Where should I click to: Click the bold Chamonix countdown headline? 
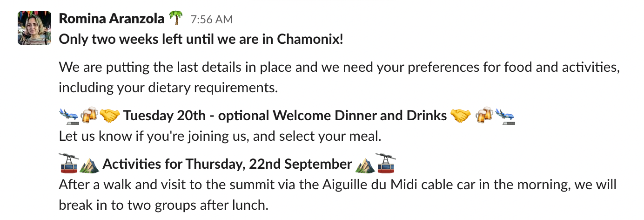pyautogui.click(x=201, y=39)
